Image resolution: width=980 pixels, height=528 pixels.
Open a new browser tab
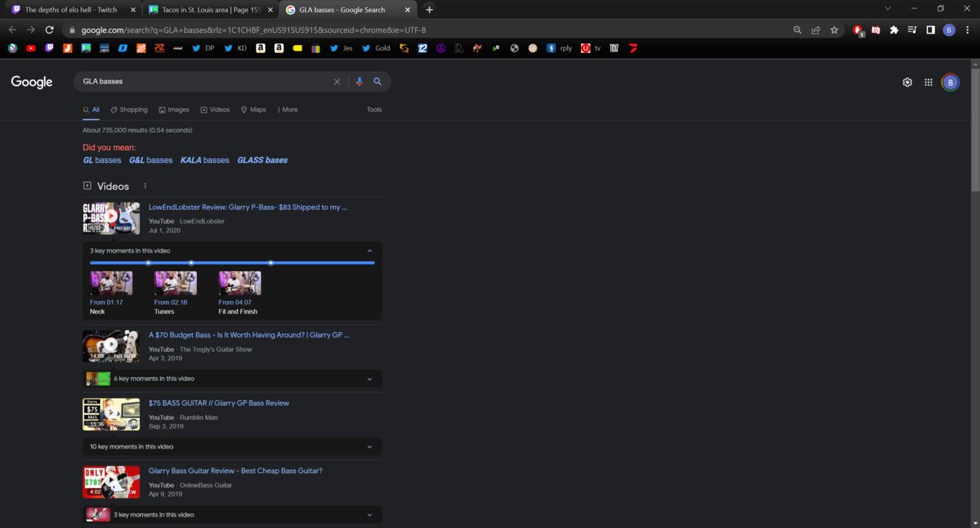(430, 10)
